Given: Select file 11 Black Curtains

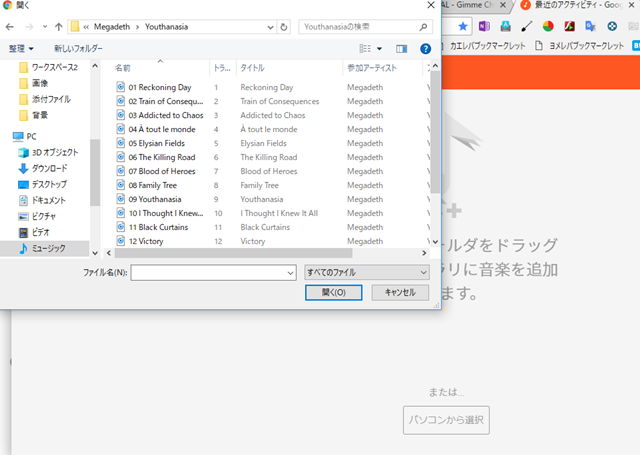Looking at the screenshot, I should [160, 227].
